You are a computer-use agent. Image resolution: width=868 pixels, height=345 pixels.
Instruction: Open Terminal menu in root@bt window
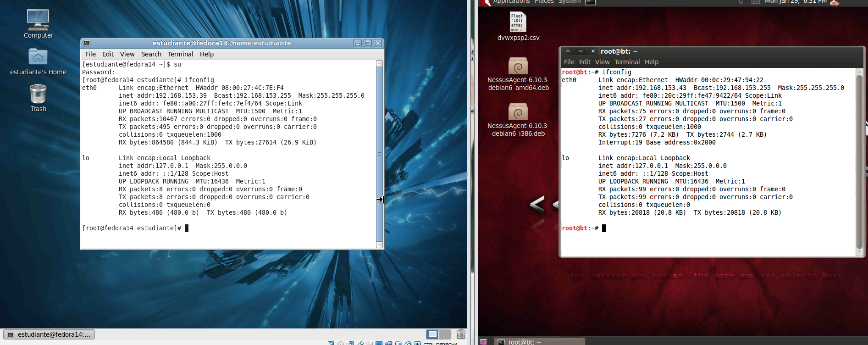627,62
